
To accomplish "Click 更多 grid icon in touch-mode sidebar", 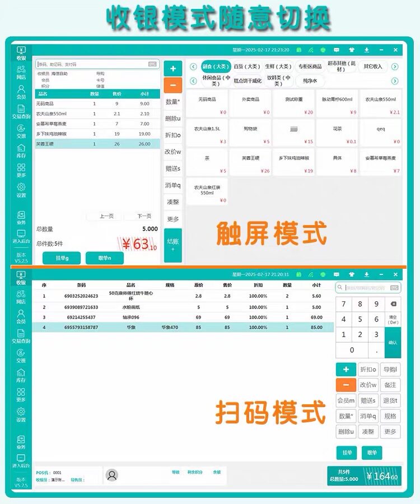I will (x=21, y=170).
